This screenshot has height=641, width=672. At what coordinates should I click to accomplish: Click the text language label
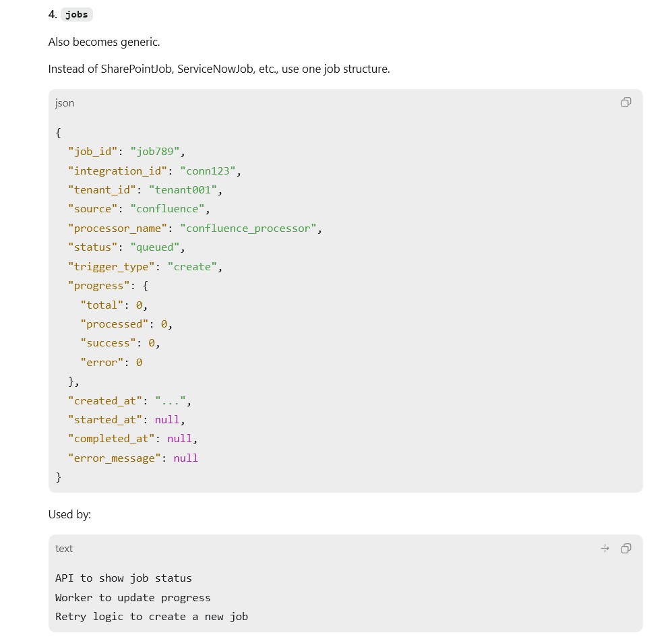64,549
